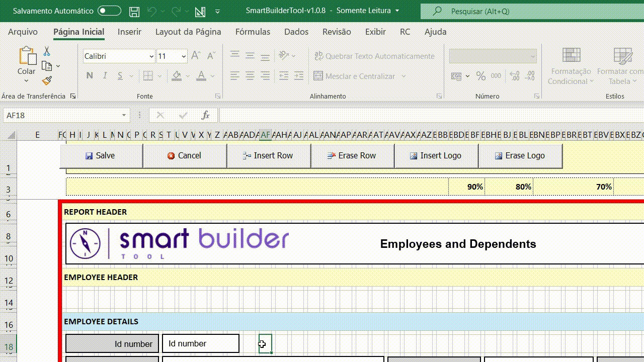Open the font color swatch

tap(201, 75)
